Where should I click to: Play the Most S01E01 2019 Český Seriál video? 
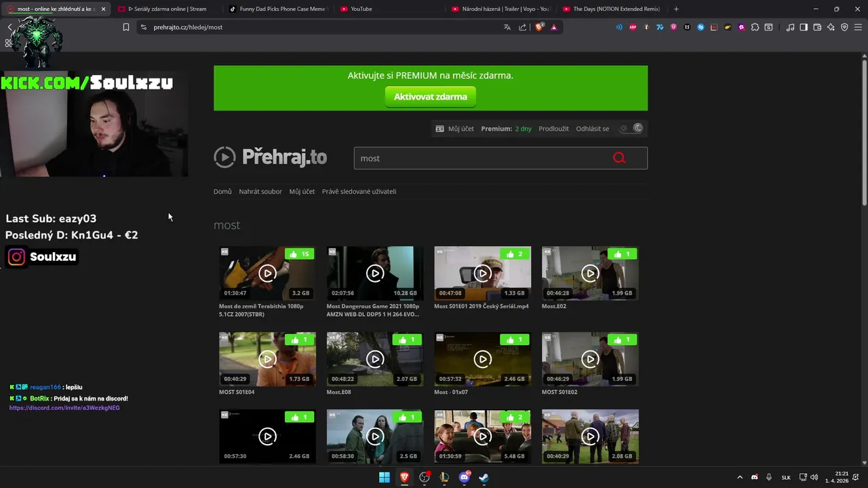pyautogui.click(x=482, y=273)
